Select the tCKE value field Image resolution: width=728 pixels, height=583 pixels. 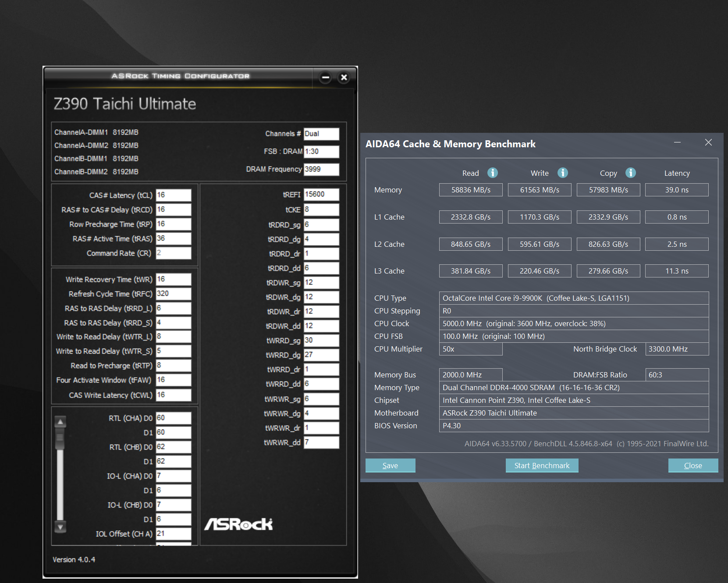tap(322, 210)
